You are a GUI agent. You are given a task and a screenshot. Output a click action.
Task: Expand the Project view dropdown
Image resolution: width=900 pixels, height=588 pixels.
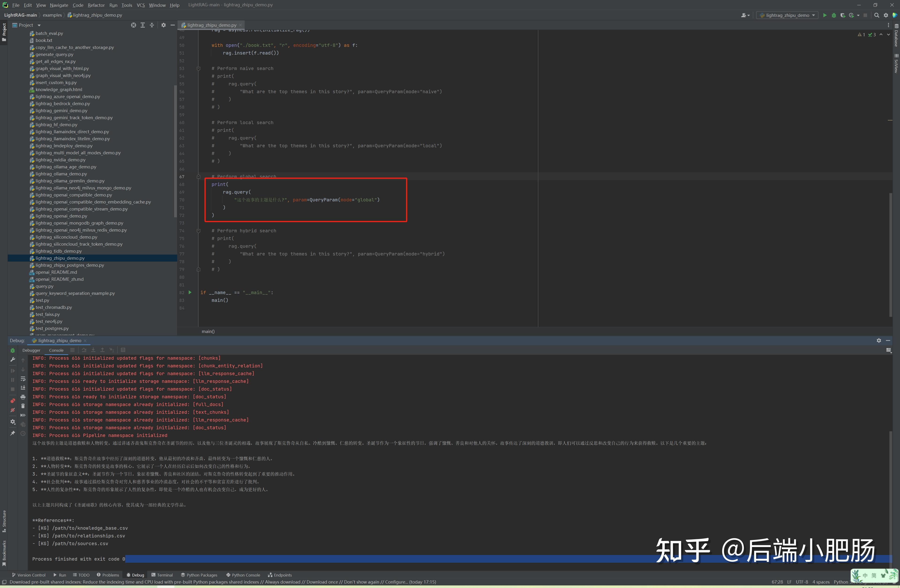coord(39,25)
